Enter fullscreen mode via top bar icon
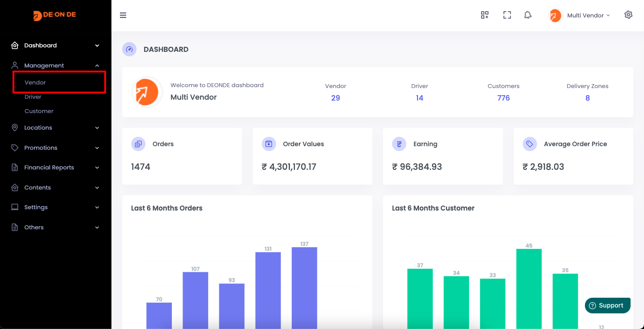644x329 pixels. coord(507,15)
